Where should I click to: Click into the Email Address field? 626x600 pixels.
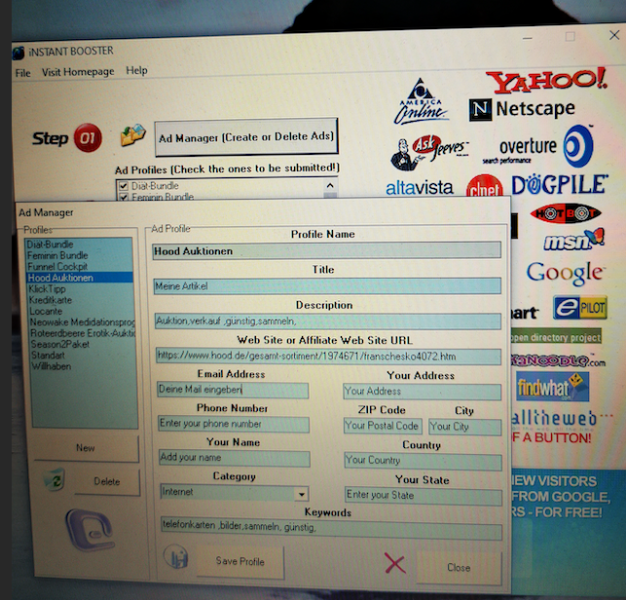click(232, 390)
